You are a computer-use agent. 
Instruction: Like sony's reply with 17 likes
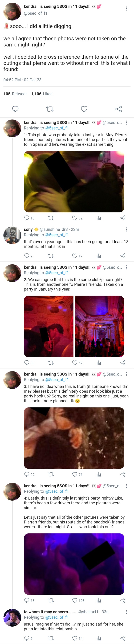(75, 256)
